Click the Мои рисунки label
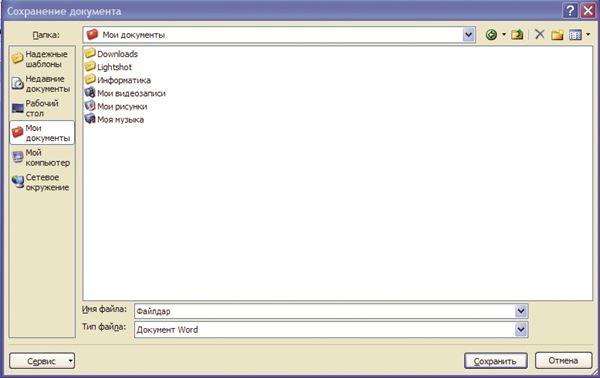Viewport: 600px width, 378px height. pos(122,106)
